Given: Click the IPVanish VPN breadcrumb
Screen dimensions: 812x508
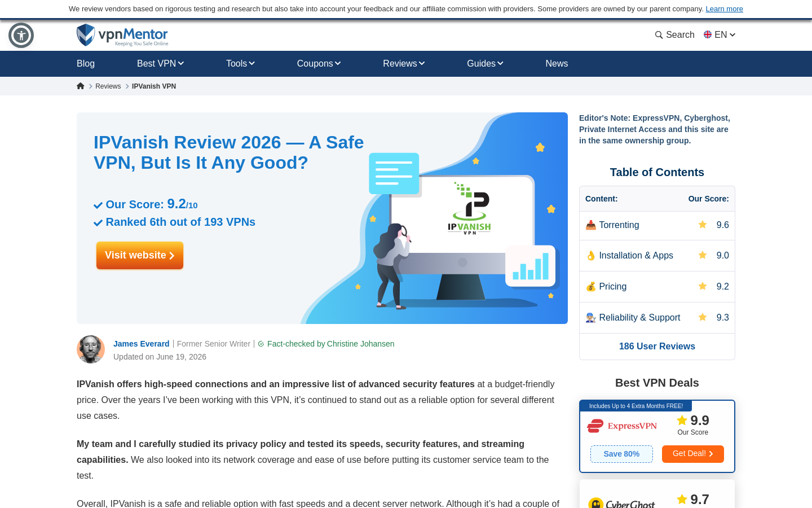Looking at the screenshot, I should click(154, 86).
